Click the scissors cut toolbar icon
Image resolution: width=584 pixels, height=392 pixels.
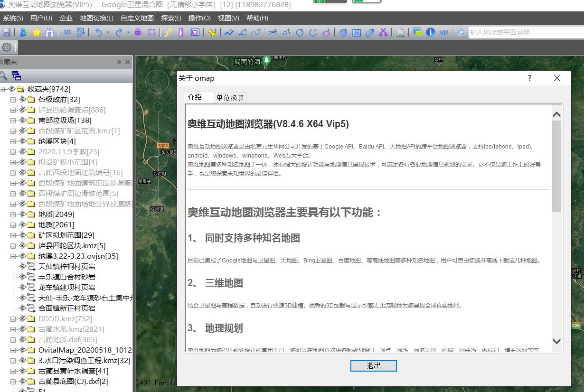tap(383, 32)
